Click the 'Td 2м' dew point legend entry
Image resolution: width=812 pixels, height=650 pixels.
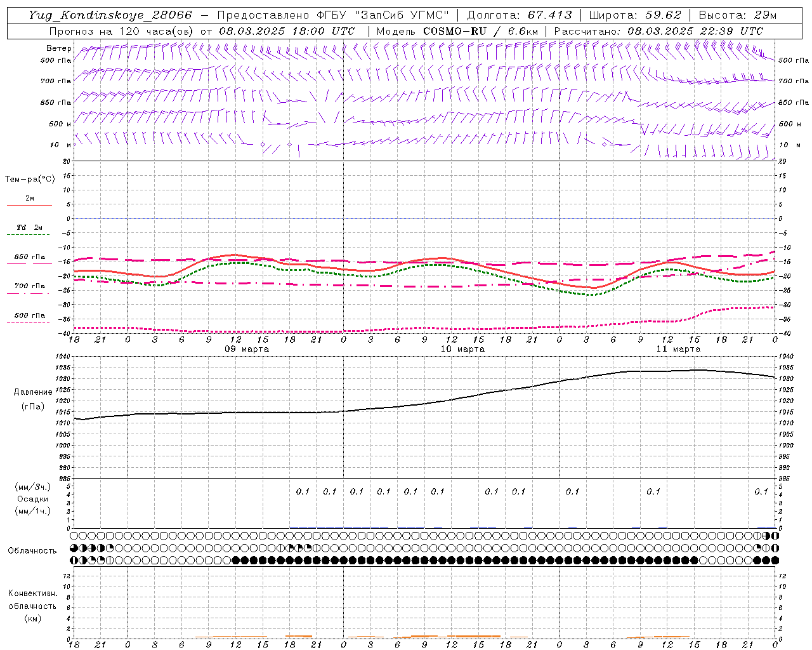coord(30,227)
